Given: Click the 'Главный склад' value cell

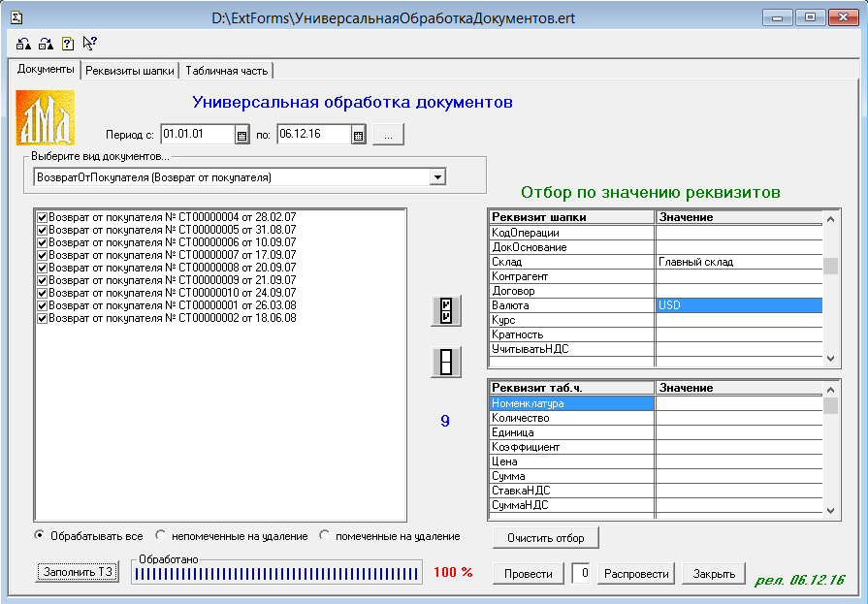Looking at the screenshot, I should 739,262.
